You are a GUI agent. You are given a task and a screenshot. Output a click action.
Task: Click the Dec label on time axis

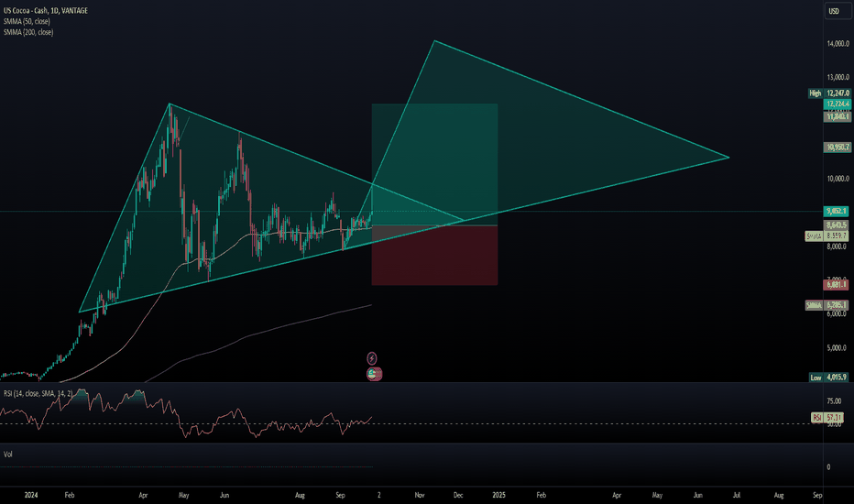tap(458, 495)
